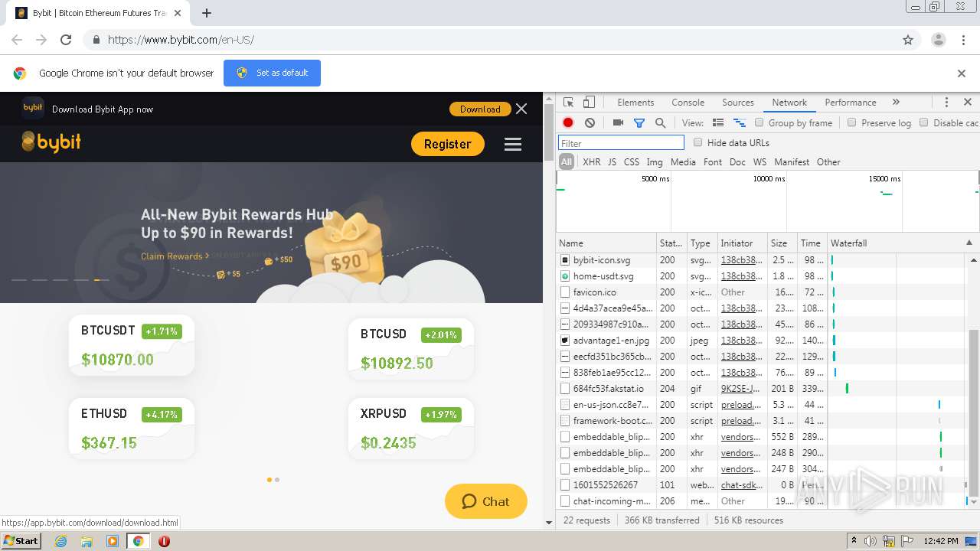Open the Performance tab
The width and height of the screenshot is (980, 551).
click(x=851, y=103)
